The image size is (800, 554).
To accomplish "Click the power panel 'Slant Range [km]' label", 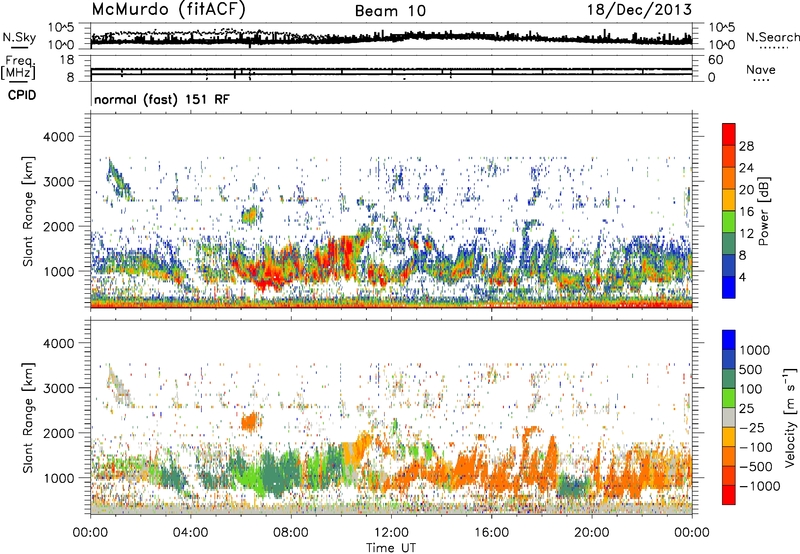I will tap(28, 211).
